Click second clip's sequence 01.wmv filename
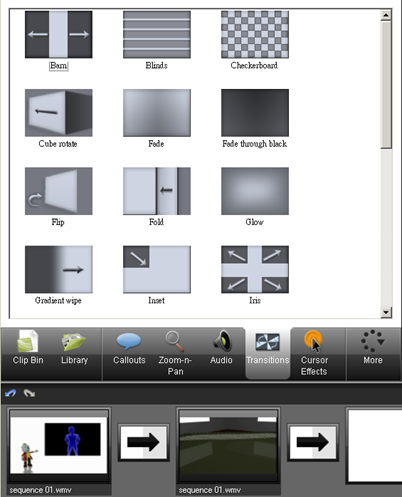 tap(210, 490)
